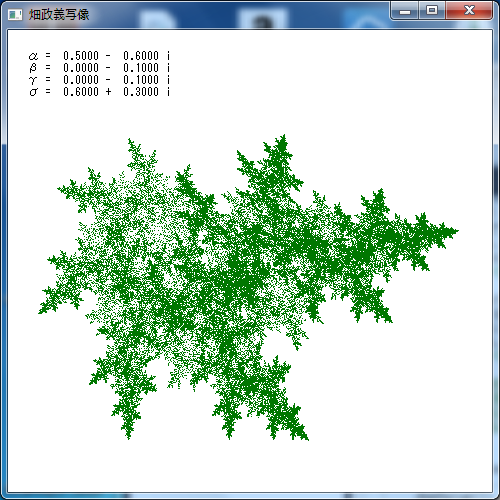Click the rightmost tip of the green fractal
Image resolution: width=500 pixels, height=500 pixels.
tap(457, 230)
